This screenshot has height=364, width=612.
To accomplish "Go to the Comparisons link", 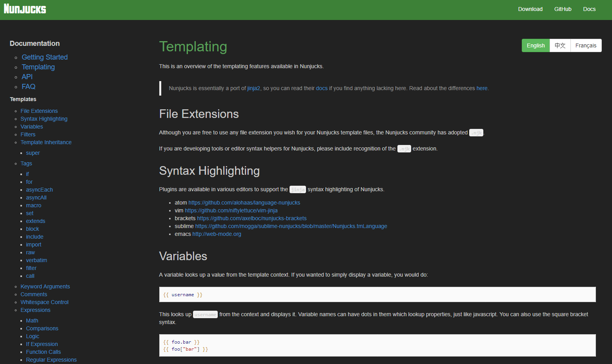I will pos(42,328).
